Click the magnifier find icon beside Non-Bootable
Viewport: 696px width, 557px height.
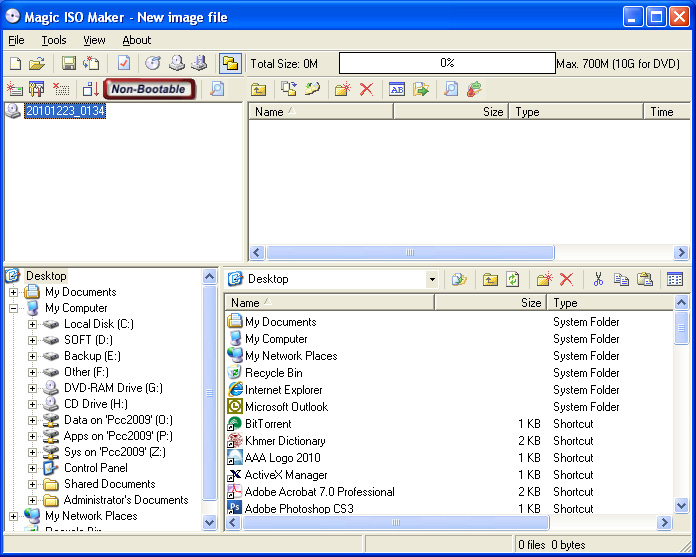[217, 89]
